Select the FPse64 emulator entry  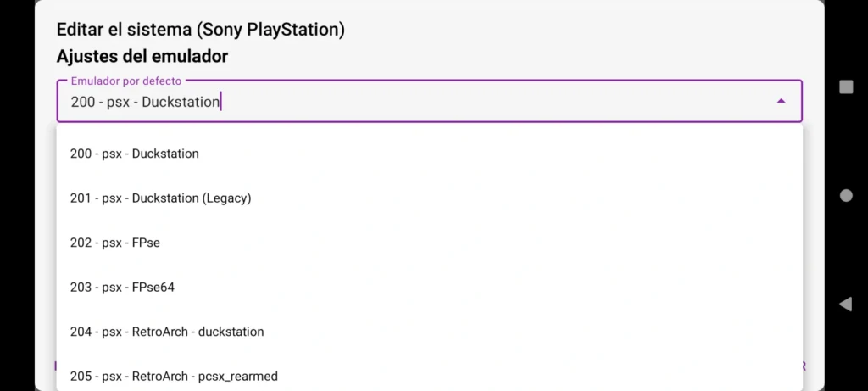122,288
